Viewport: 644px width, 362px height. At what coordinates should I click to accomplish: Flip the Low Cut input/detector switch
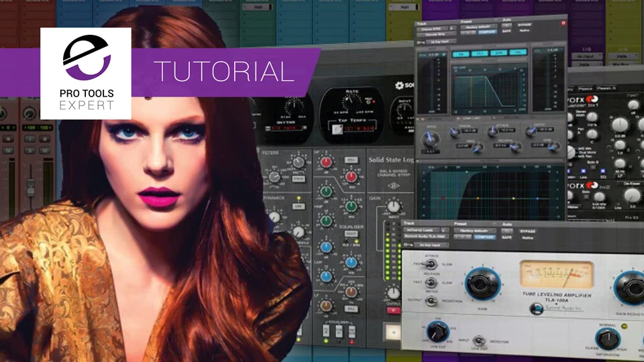[x=478, y=341]
